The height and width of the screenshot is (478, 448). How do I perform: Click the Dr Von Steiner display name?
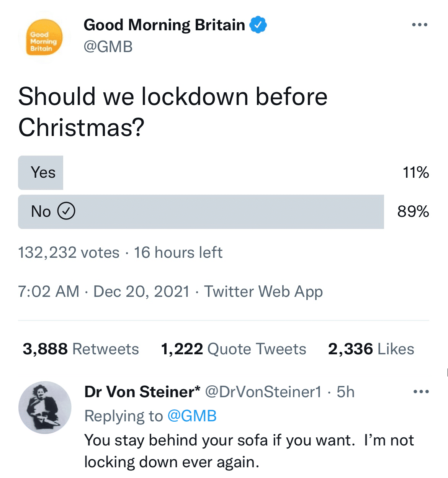tap(142, 392)
